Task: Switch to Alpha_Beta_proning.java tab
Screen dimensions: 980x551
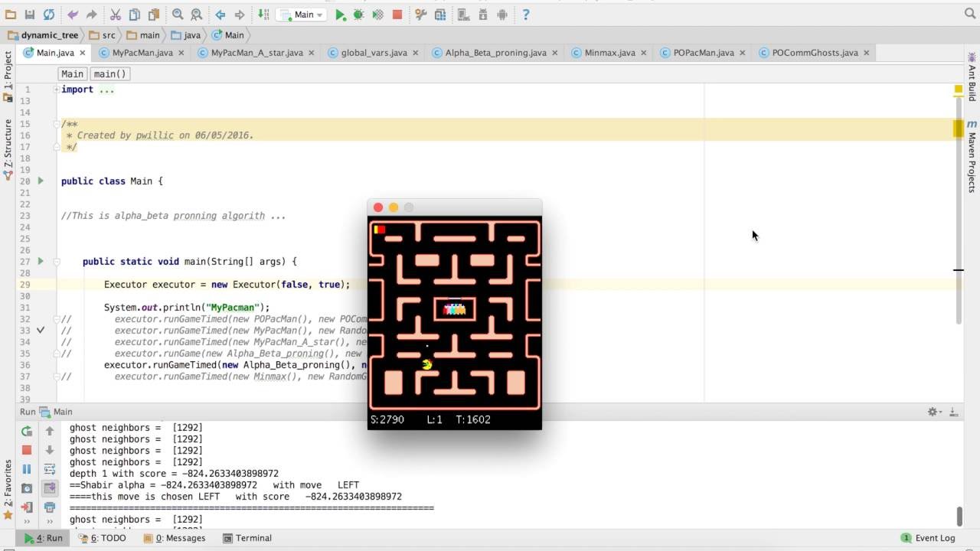Action: point(495,53)
